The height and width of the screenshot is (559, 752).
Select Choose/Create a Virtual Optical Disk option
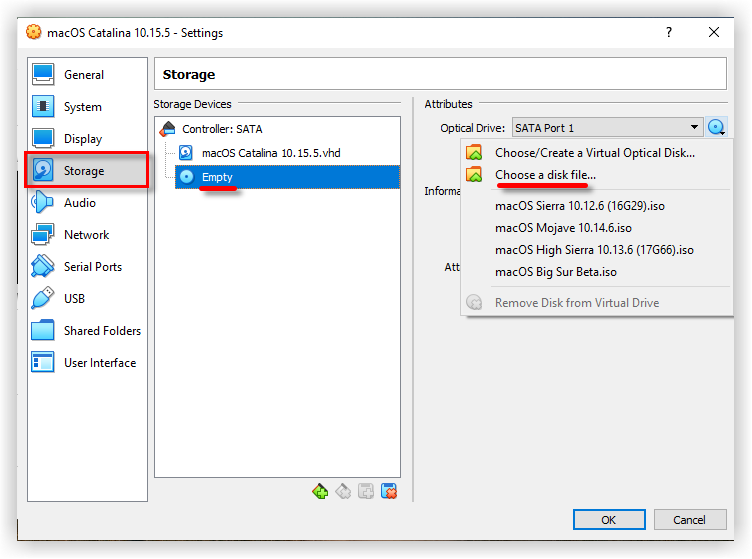[x=594, y=153]
